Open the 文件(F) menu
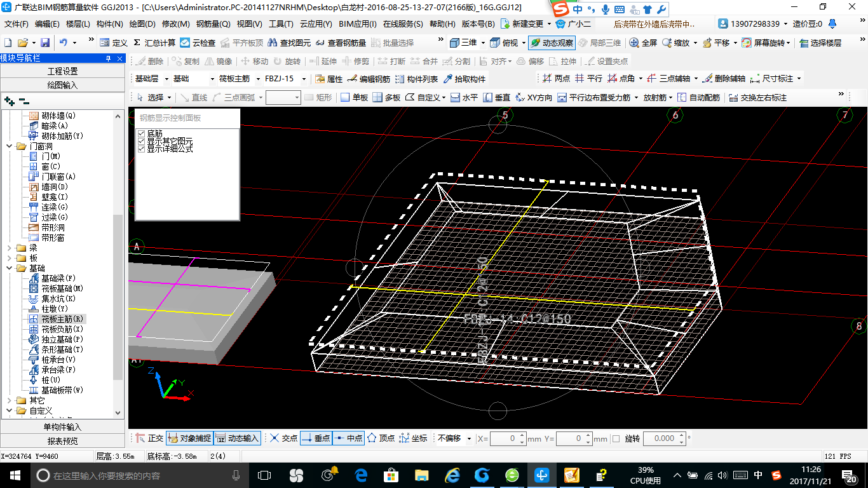 tap(17, 24)
